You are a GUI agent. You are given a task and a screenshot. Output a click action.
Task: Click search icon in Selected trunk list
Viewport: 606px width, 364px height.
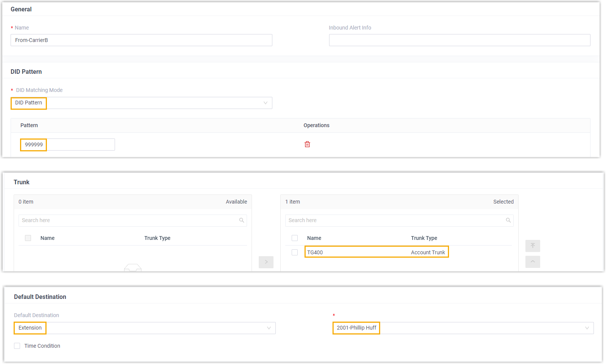[508, 220]
